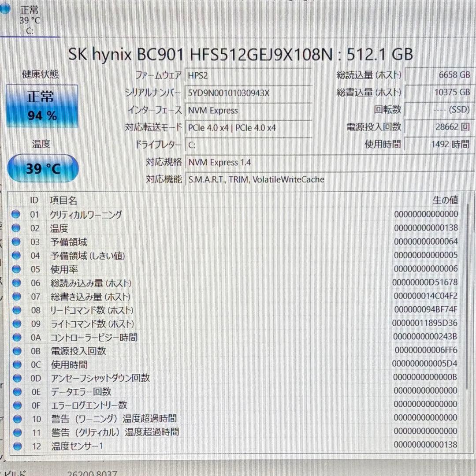Click the 正常 94% health status button
Viewport: 476px width, 476px height.
(42, 106)
